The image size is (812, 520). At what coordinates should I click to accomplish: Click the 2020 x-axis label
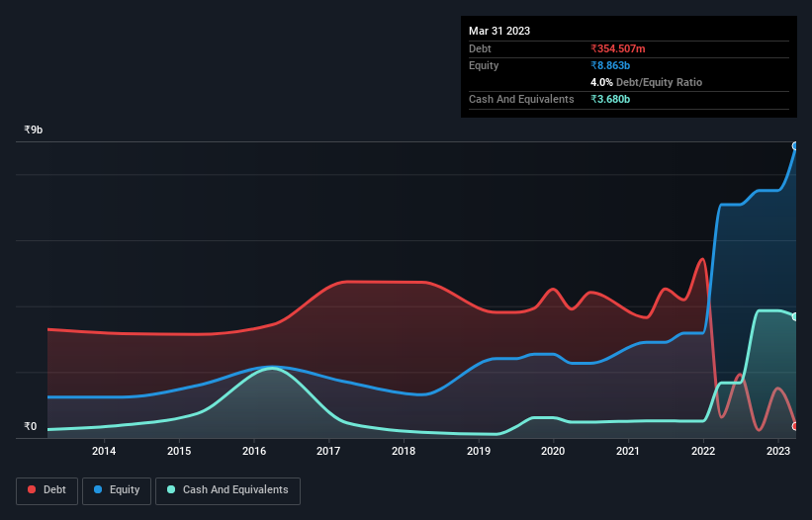(x=553, y=451)
